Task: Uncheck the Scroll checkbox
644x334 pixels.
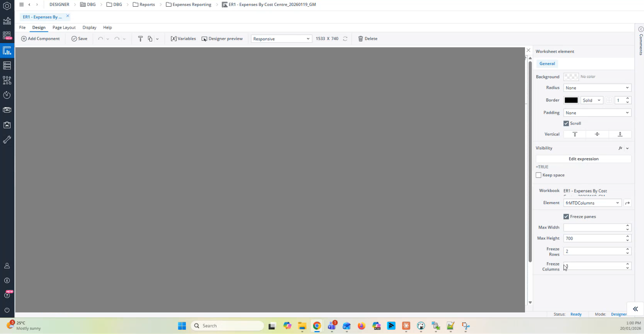Action: click(x=566, y=123)
